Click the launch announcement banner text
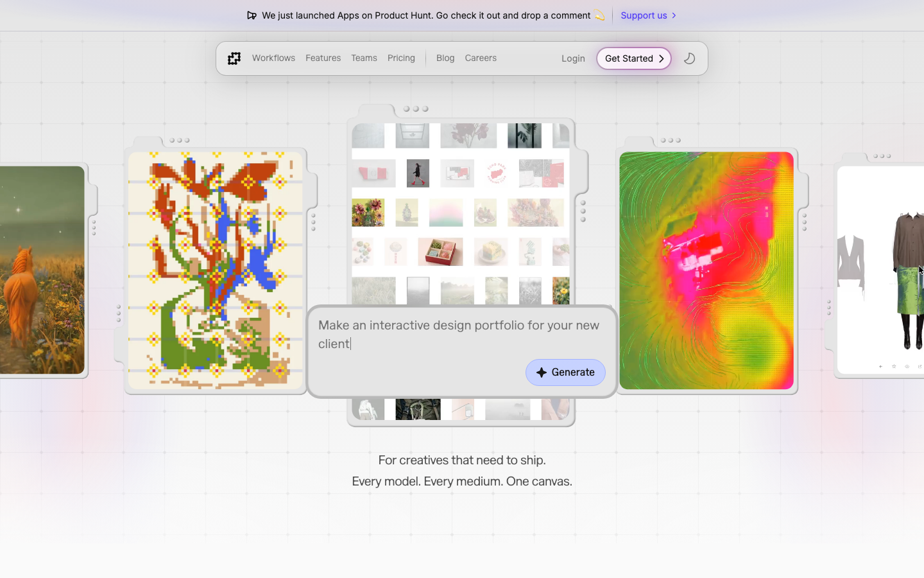924x578 pixels. pyautogui.click(x=426, y=15)
